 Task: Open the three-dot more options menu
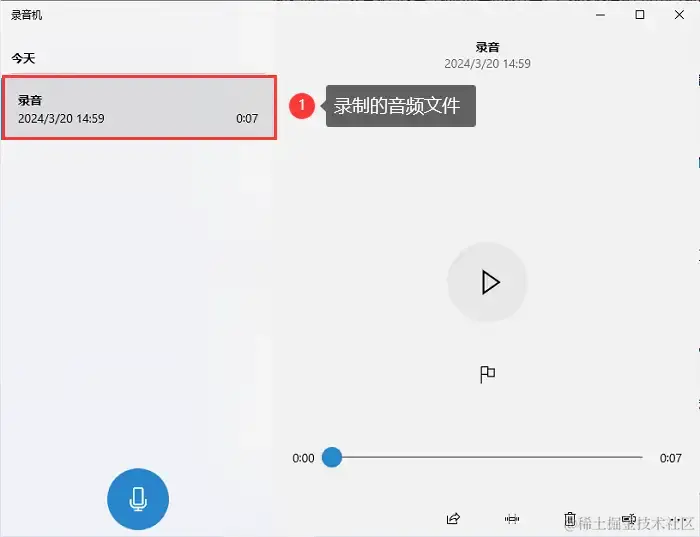tap(680, 520)
